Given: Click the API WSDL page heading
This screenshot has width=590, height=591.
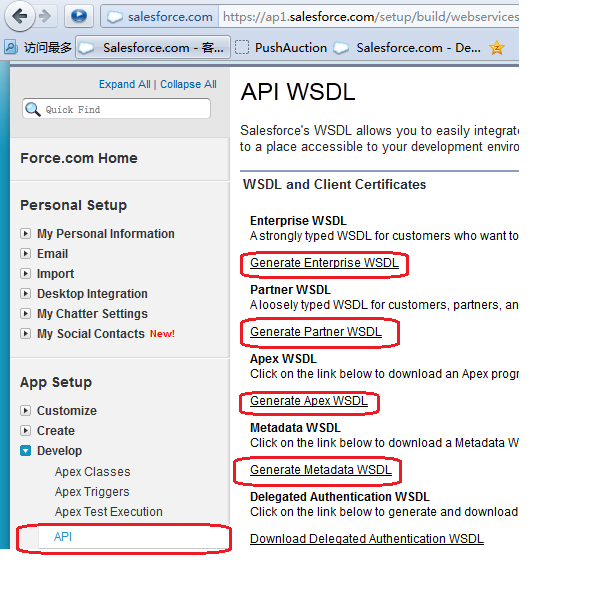Looking at the screenshot, I should pyautogui.click(x=298, y=92).
